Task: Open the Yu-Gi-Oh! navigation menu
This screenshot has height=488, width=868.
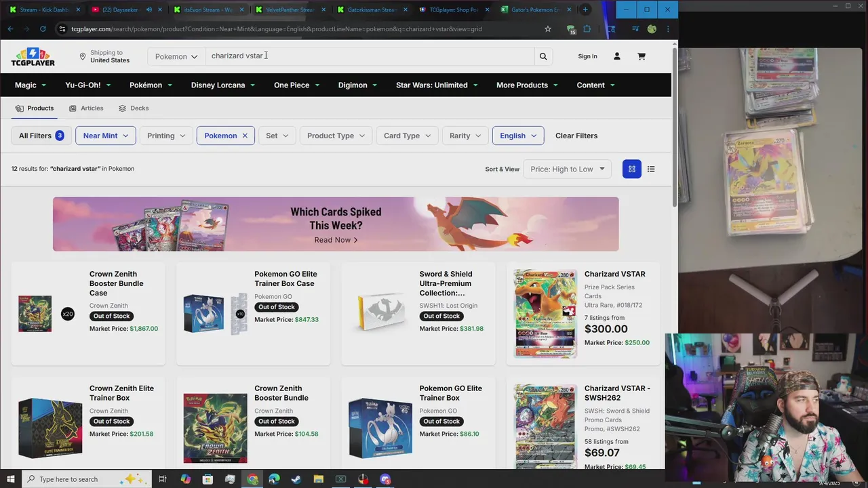Action: click(x=88, y=85)
